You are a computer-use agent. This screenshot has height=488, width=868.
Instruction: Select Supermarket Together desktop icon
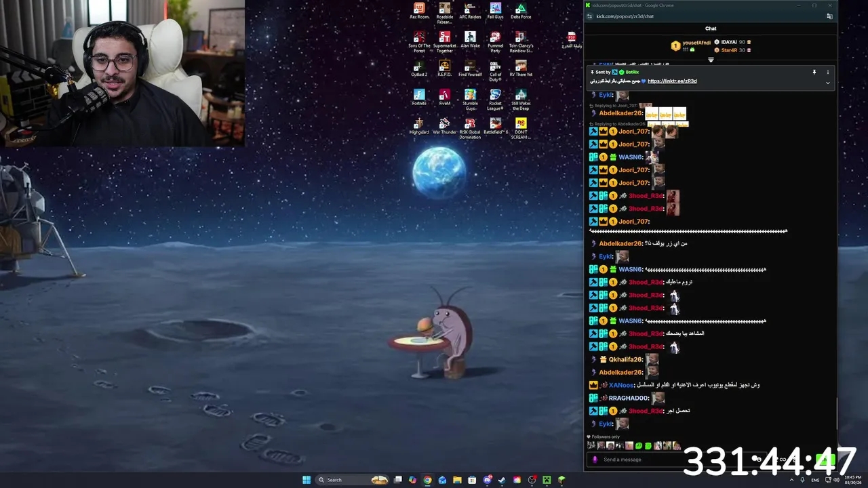click(x=445, y=42)
